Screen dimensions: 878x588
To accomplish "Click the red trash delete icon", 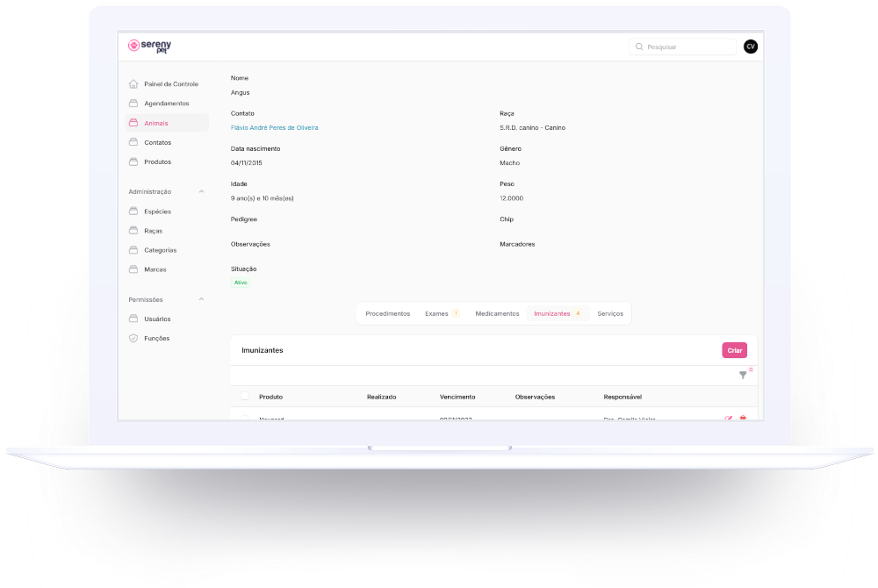I will 743,418.
